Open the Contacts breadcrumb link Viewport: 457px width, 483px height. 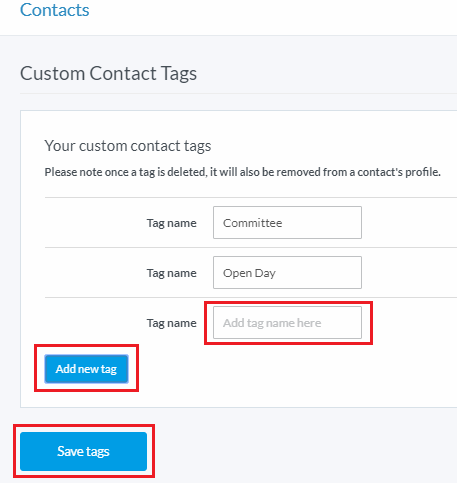55,10
